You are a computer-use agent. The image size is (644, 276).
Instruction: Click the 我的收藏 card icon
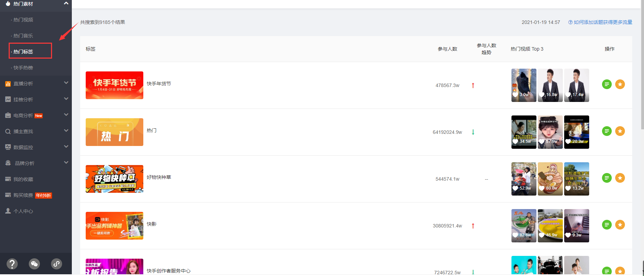pos(8,179)
